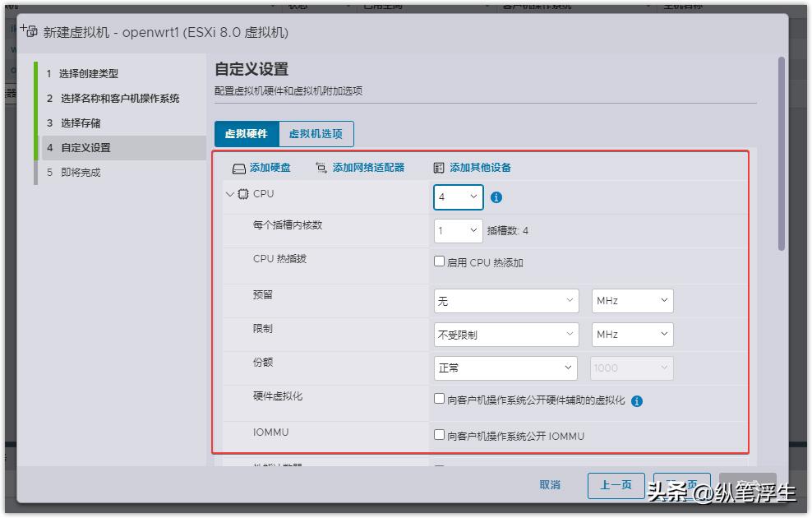Click the 取消 (Cancel) button
812x518 pixels.
(x=549, y=485)
